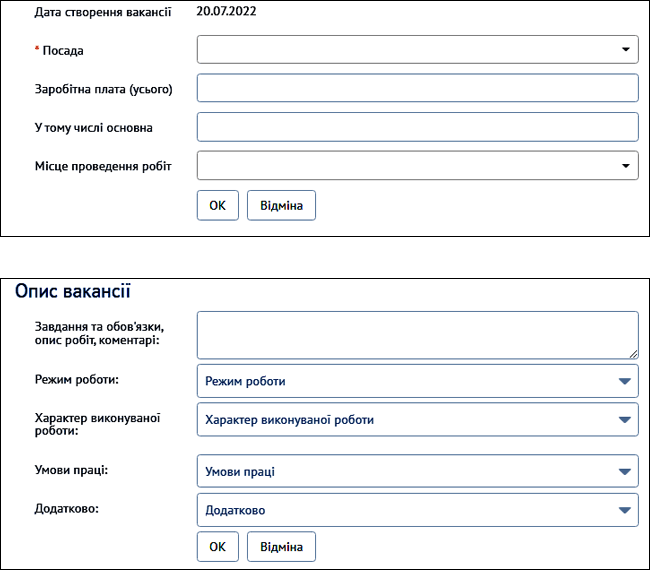Click the arrow icon in Місце проведення робіт field
Screen dimensions: 650x570
click(x=625, y=165)
